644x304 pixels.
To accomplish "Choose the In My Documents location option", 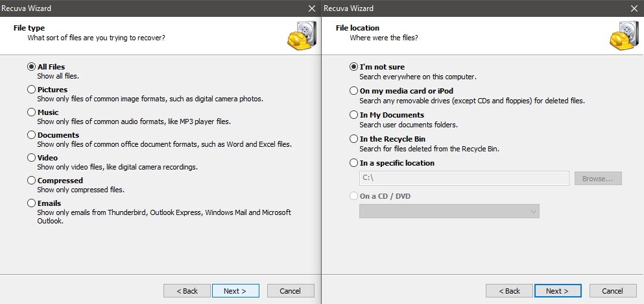I will point(353,115).
